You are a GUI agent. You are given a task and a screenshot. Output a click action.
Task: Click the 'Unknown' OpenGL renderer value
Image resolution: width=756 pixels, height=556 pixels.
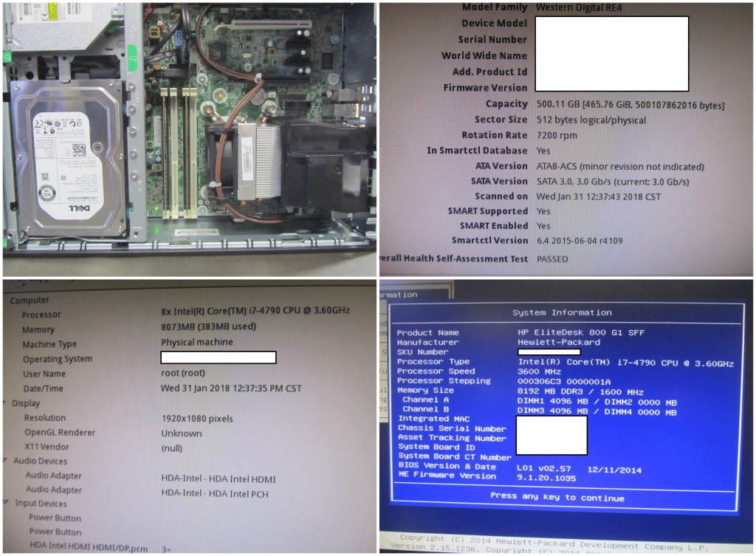(x=182, y=433)
